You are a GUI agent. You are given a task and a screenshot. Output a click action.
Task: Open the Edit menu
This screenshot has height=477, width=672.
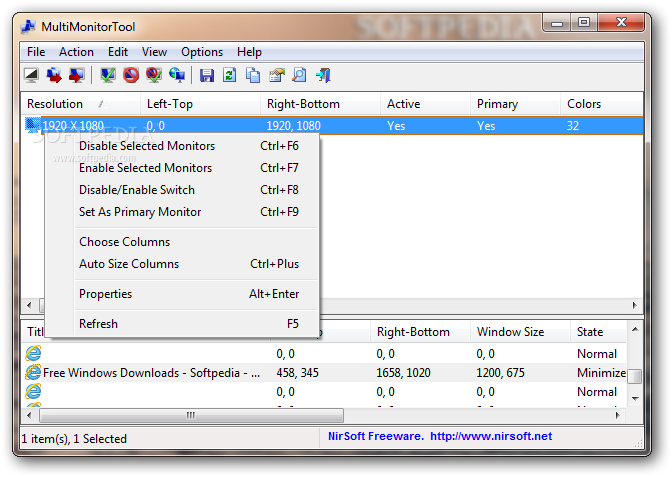coord(118,52)
